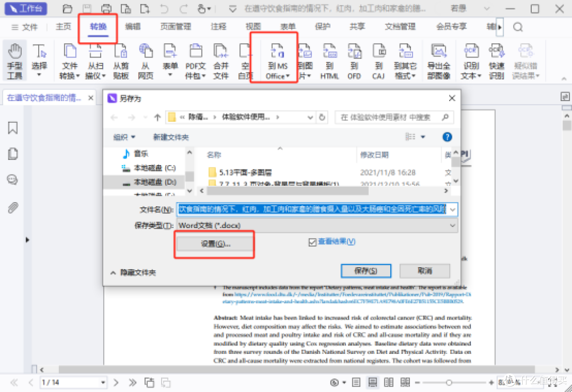This screenshot has width=572, height=392.
Task: Open File Convert (文件转换) tool
Action: tap(70, 60)
